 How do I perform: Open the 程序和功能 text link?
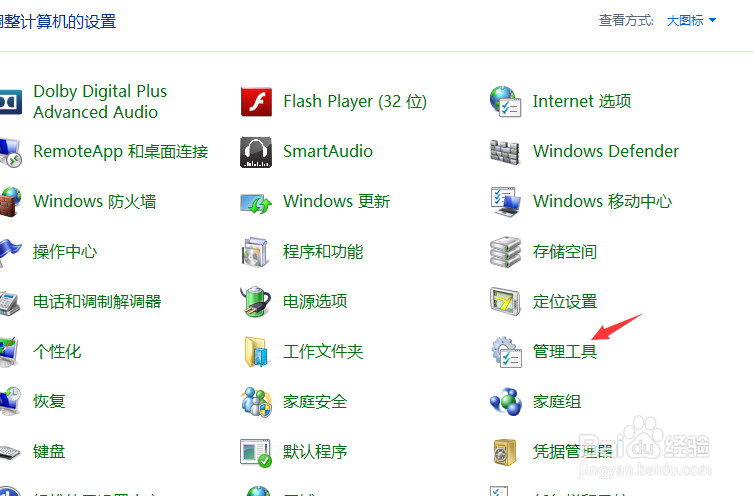tap(323, 252)
